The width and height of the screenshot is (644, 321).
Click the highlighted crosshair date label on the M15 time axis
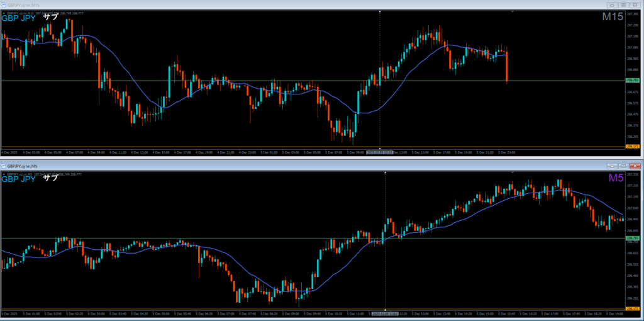pyautogui.click(x=379, y=152)
